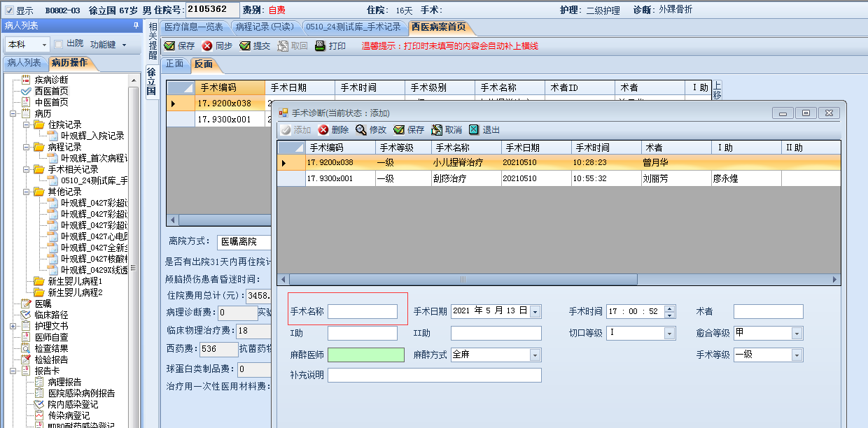This screenshot has width=868, height=428.
Task: Open 0510_24测试库 surgery record in tree
Action: pos(94,180)
